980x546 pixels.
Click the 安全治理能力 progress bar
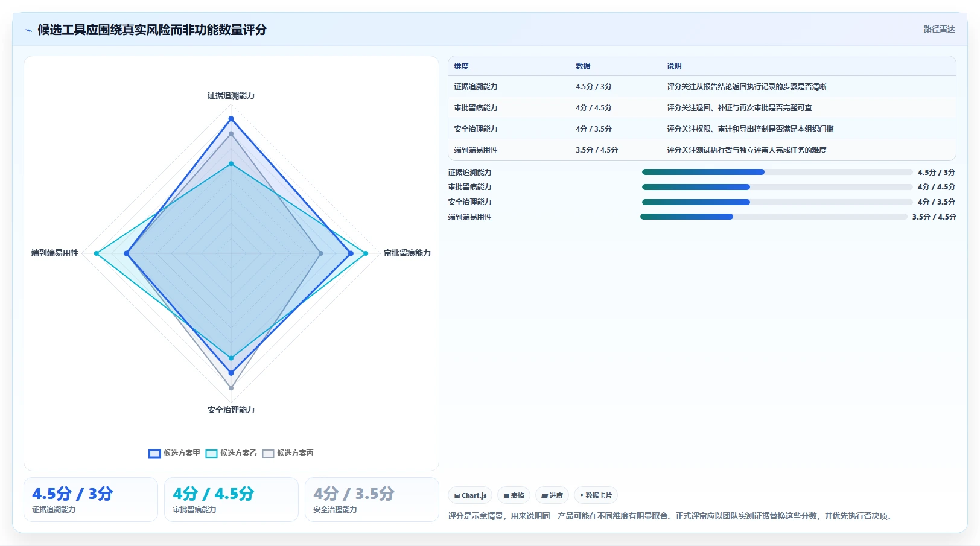tap(777, 202)
